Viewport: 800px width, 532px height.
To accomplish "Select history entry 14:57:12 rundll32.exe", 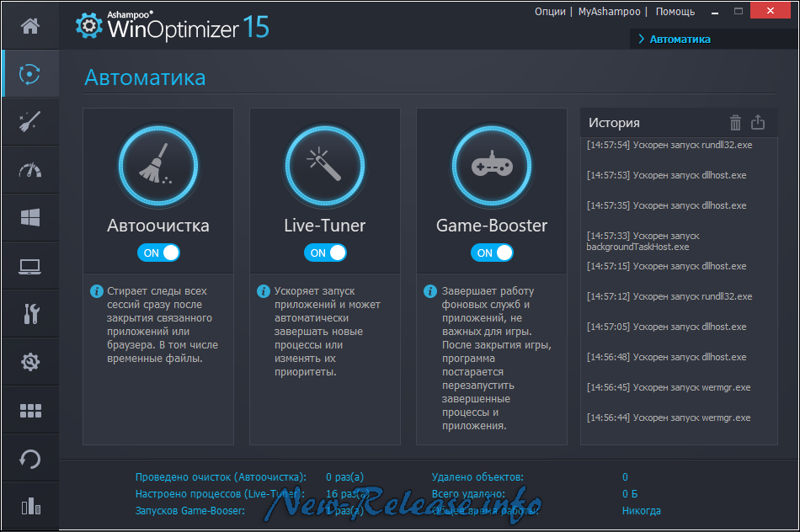I will [669, 297].
